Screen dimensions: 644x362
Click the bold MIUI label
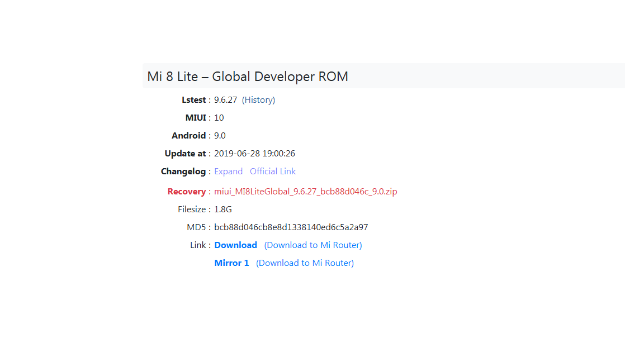(196, 118)
